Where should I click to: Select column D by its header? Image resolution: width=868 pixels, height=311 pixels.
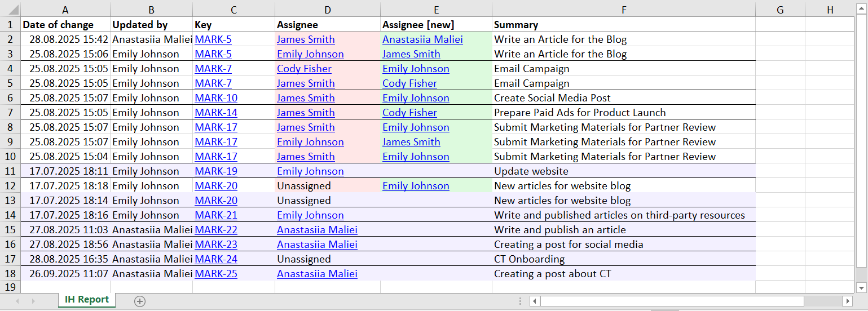point(327,10)
